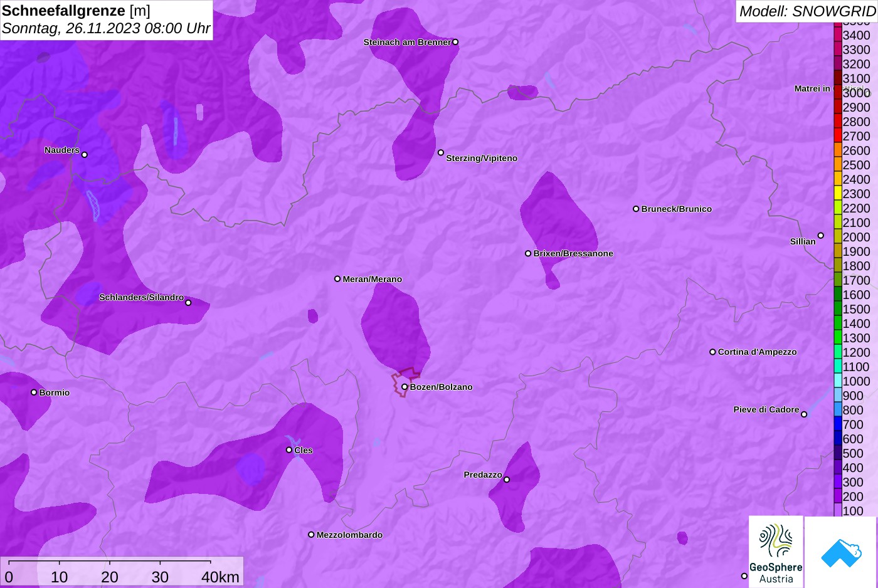Click the Bormio location dot
The height and width of the screenshot is (588, 878).
34,392
